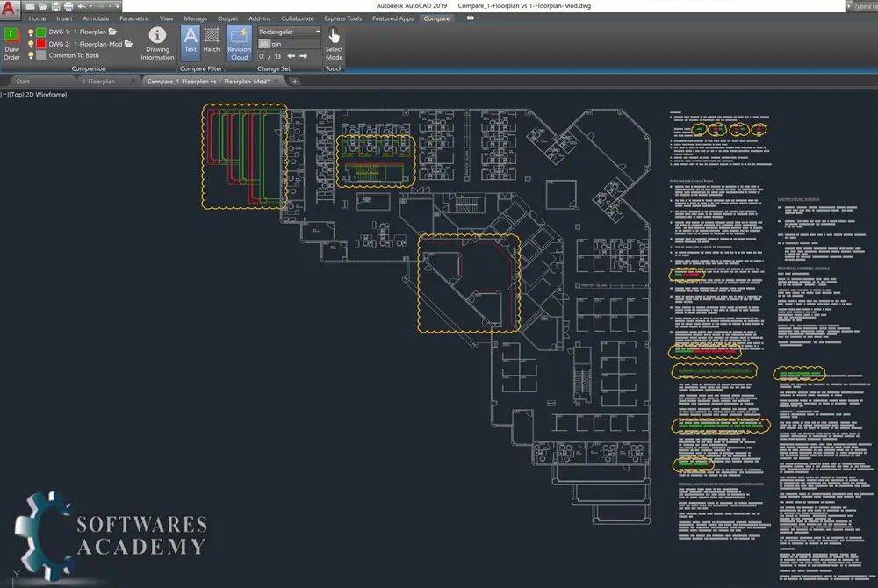
Task: Click gray Common To Both color swatch
Action: [41, 55]
